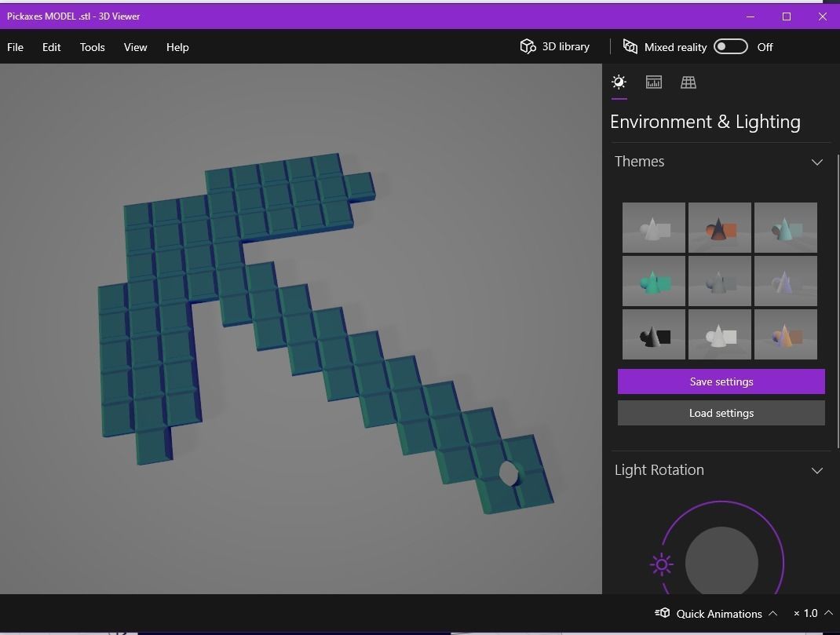
Task: Click the Quick Animations cube icon
Action: pos(663,612)
